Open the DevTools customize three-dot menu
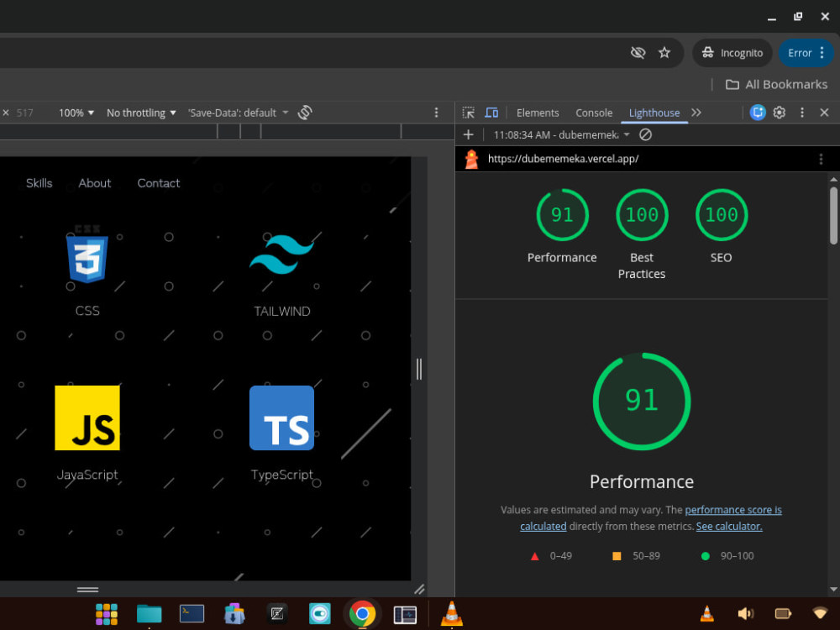The width and height of the screenshot is (840, 630). click(x=801, y=113)
